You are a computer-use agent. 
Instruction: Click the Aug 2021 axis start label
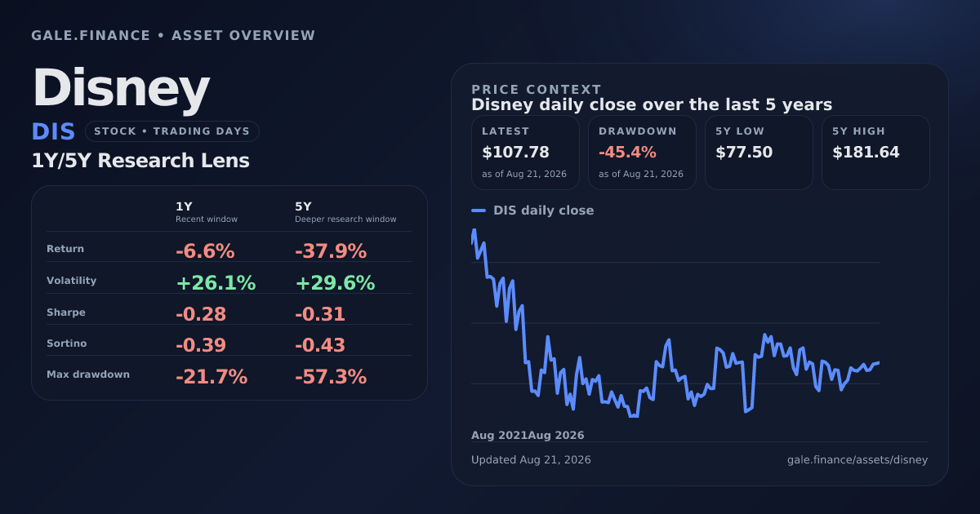tap(499, 436)
